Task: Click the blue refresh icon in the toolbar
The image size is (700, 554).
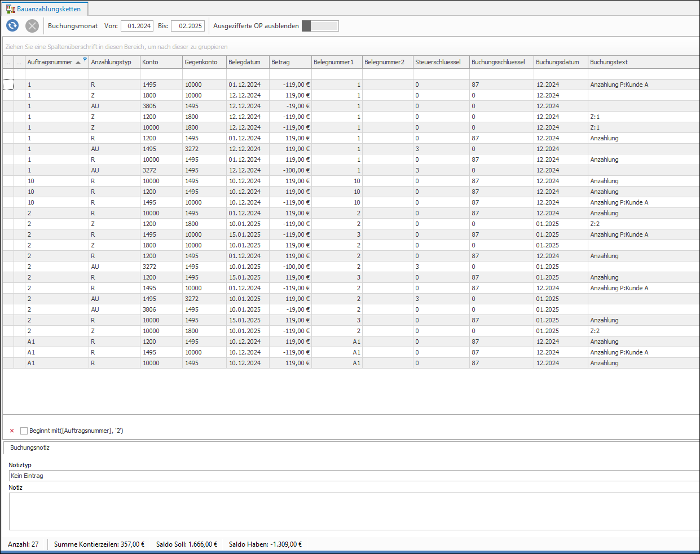Action: coord(12,26)
